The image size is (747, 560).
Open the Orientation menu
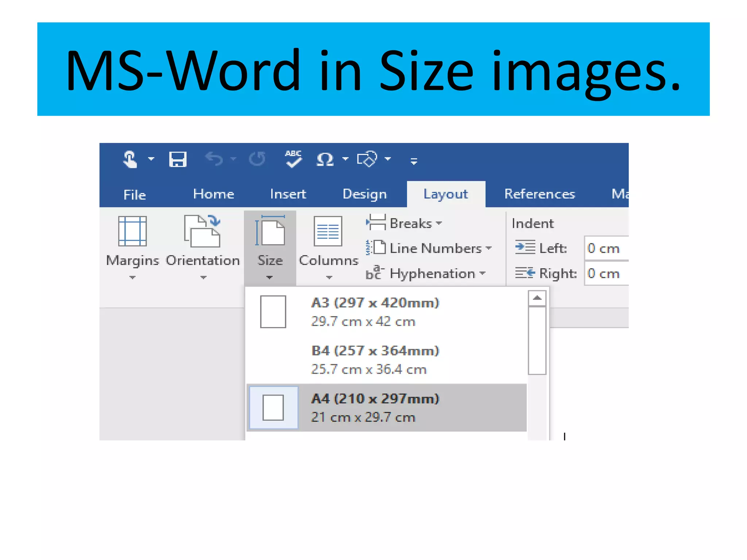(x=203, y=248)
